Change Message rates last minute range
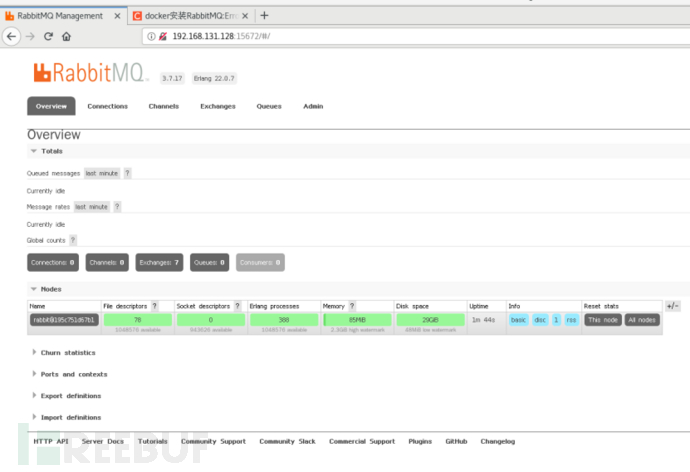Image resolution: width=690 pixels, height=472 pixels. [x=91, y=207]
